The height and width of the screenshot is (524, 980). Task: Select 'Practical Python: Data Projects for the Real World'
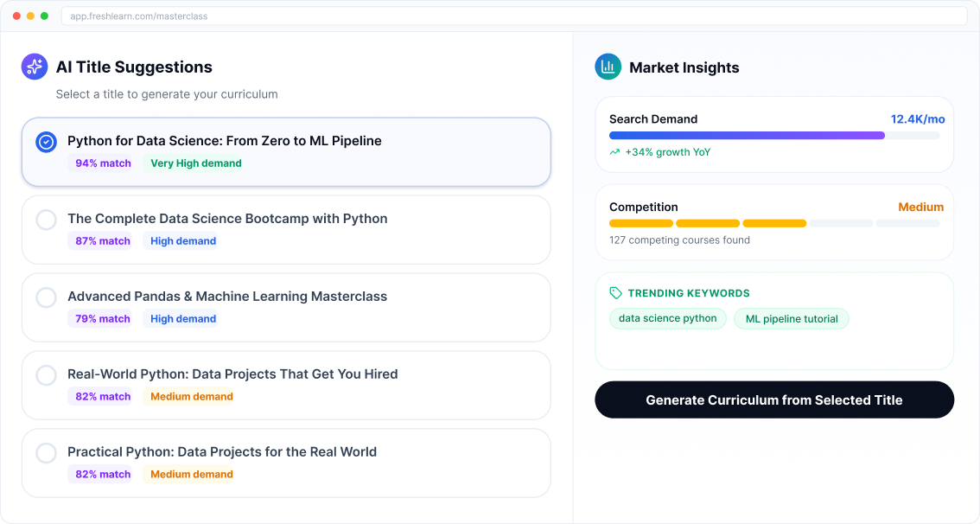(47, 451)
